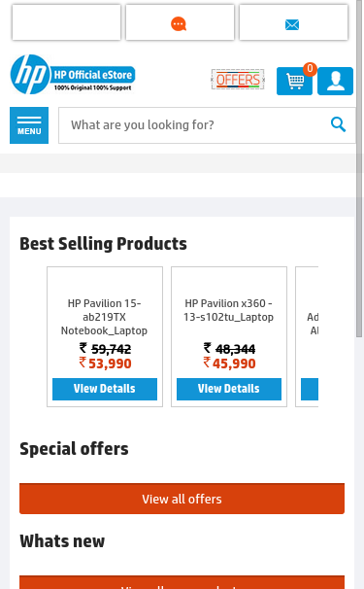Click View all offers button
This screenshot has height=589, width=364.
(x=182, y=499)
